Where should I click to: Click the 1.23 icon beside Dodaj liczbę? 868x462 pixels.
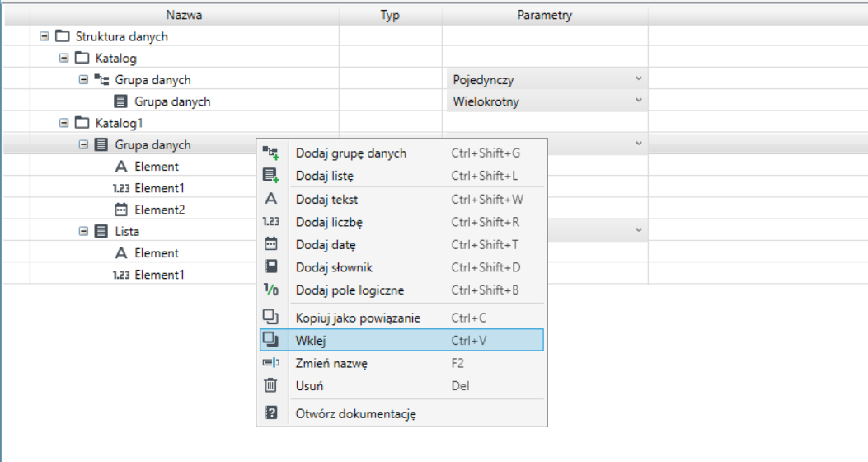click(x=270, y=222)
